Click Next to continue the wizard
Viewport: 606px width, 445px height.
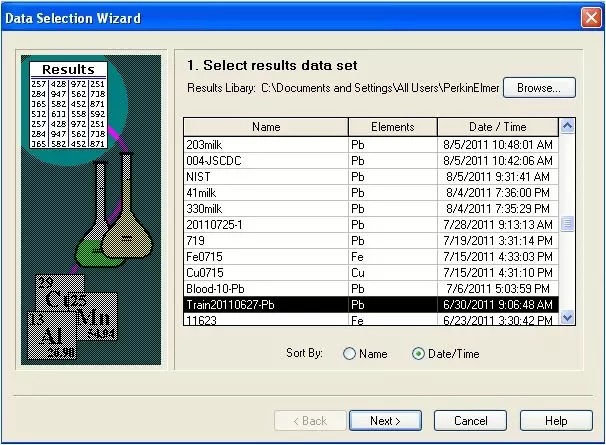pos(385,421)
